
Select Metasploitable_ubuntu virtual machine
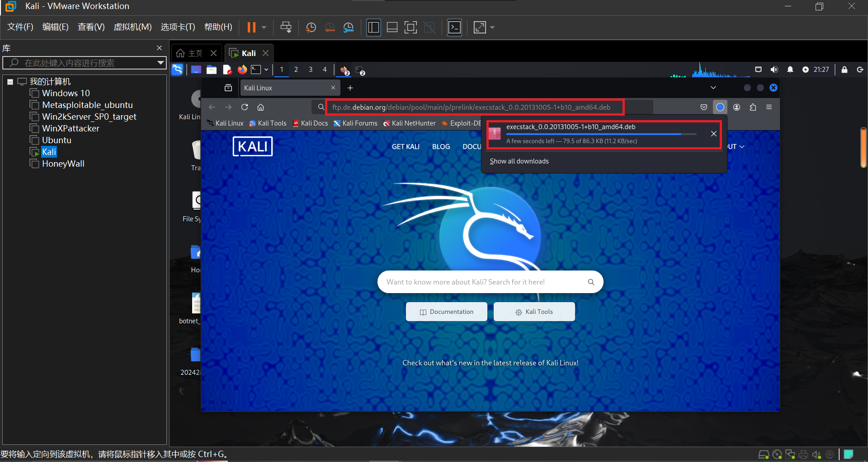tap(87, 105)
